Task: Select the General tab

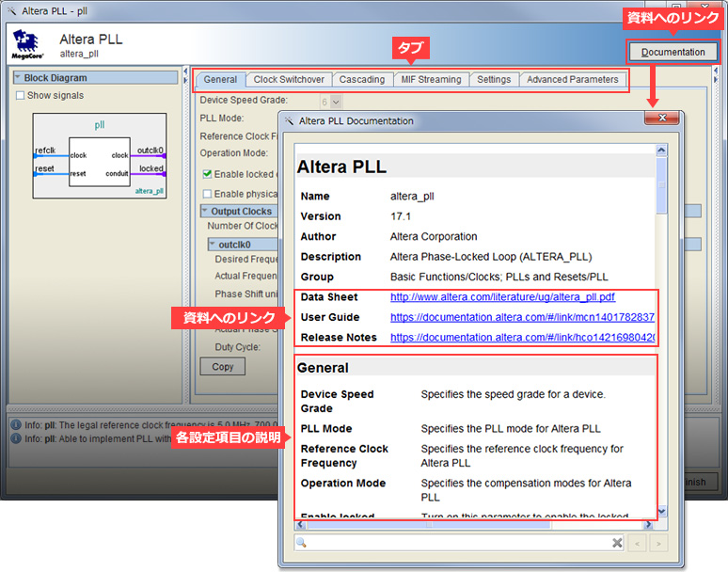Action: (x=220, y=79)
